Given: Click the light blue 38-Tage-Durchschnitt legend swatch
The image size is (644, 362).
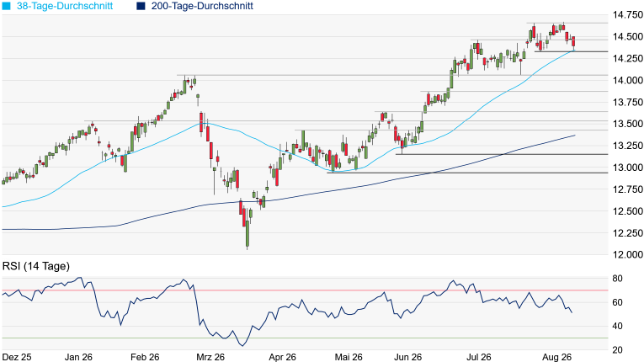Looking at the screenshot, I should 6,6.
